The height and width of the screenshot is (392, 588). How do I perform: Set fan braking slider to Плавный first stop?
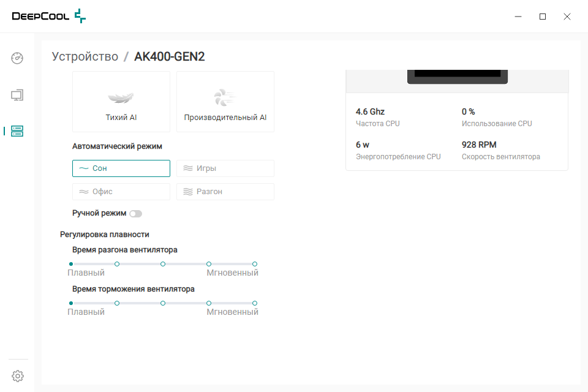click(x=71, y=303)
